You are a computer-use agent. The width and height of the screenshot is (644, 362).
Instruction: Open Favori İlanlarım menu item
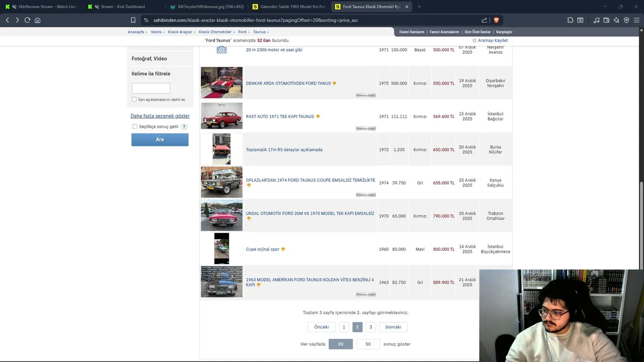pos(412,32)
